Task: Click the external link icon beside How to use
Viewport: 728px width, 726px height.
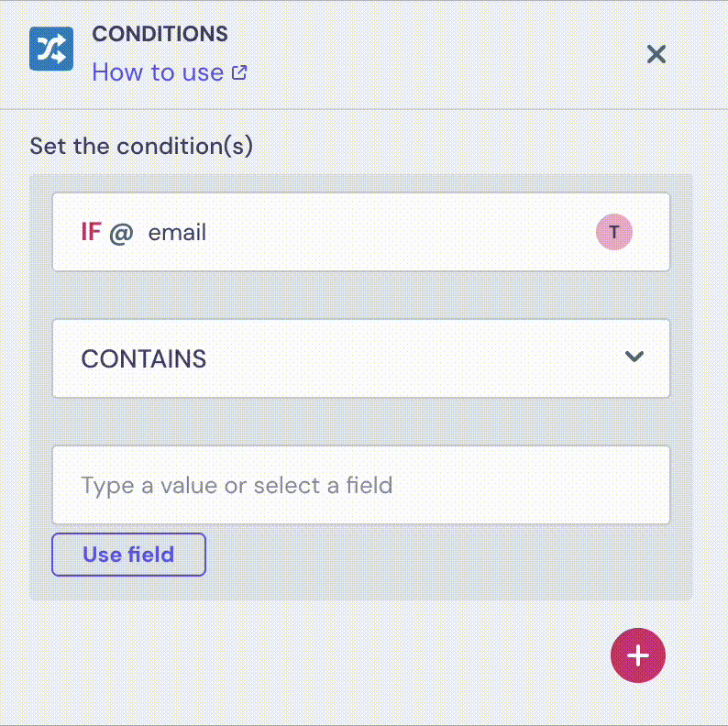Action: (x=239, y=72)
